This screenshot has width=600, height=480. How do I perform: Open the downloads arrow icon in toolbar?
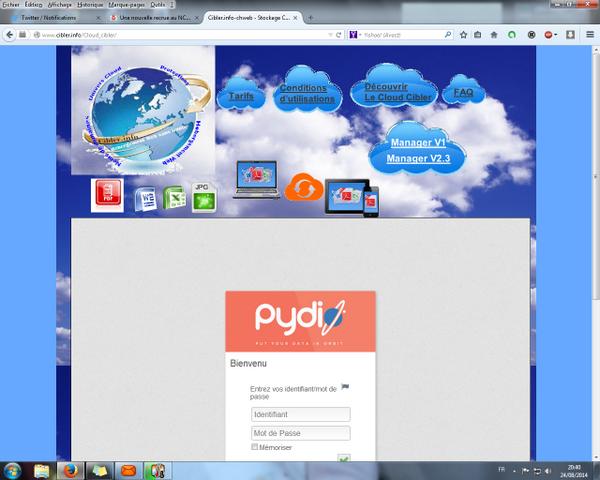(x=570, y=35)
